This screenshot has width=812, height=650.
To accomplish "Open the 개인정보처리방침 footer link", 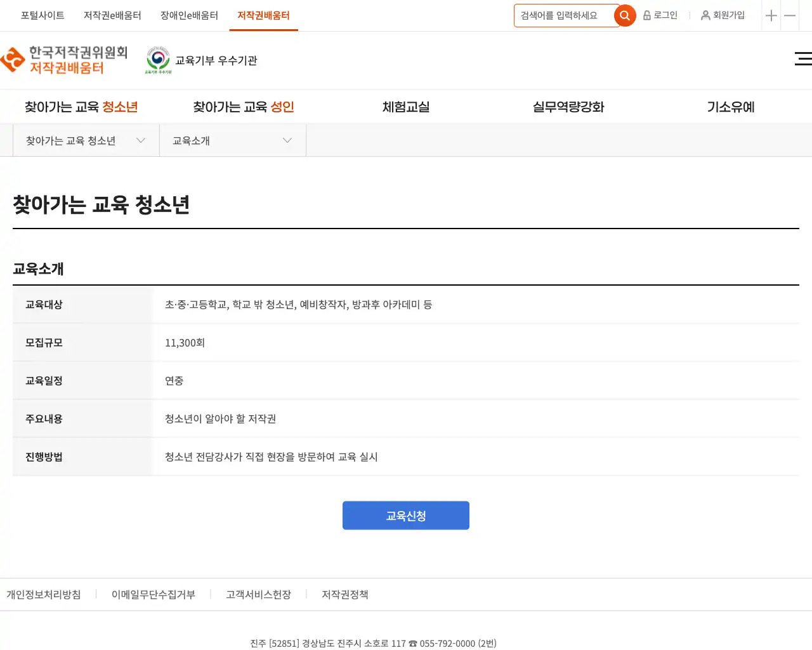I will click(44, 595).
